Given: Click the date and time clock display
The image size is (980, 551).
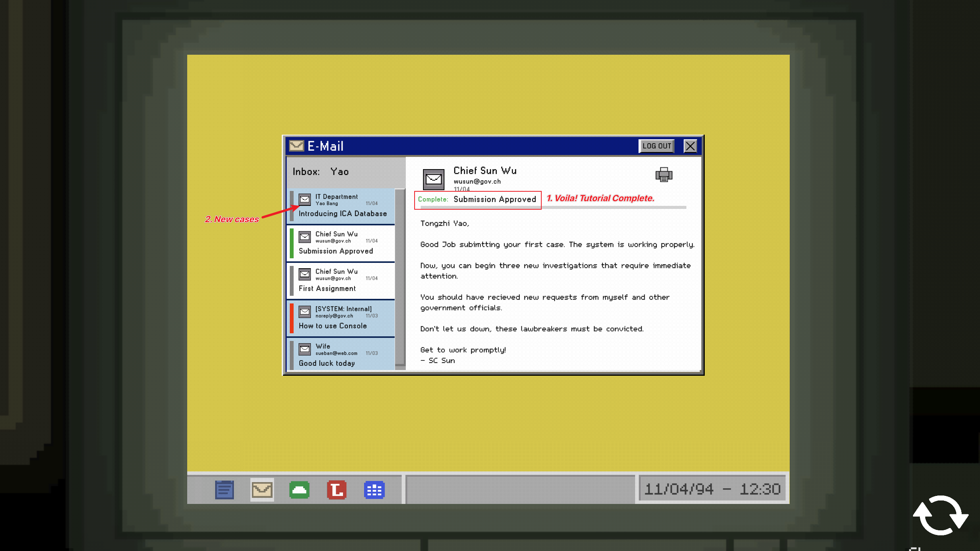Looking at the screenshot, I should click(712, 489).
